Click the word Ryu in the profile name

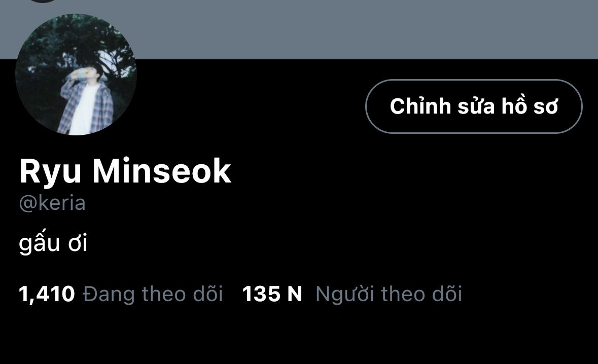point(50,172)
